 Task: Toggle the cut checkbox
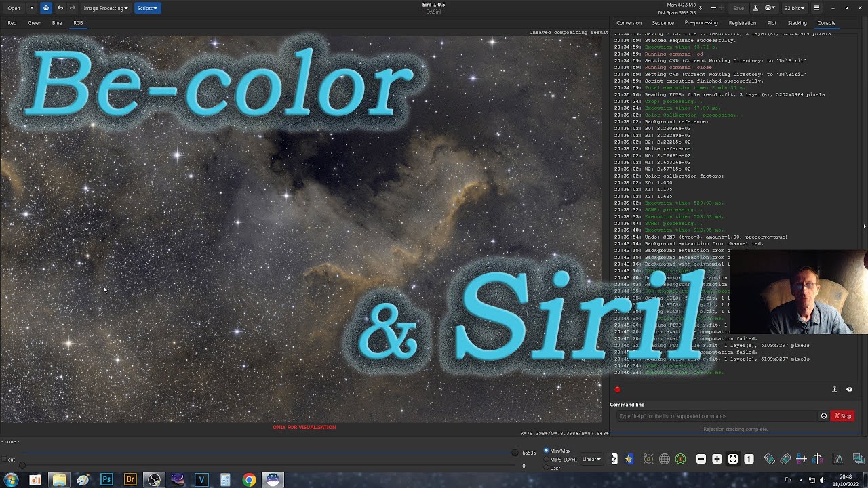[3, 460]
